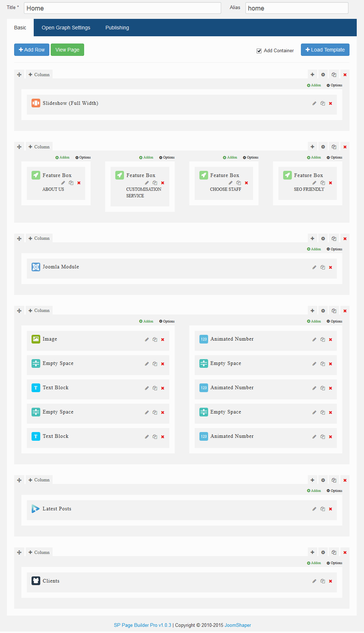Add Addon to the Image column
The height and width of the screenshot is (633, 364).
pyautogui.click(x=146, y=321)
